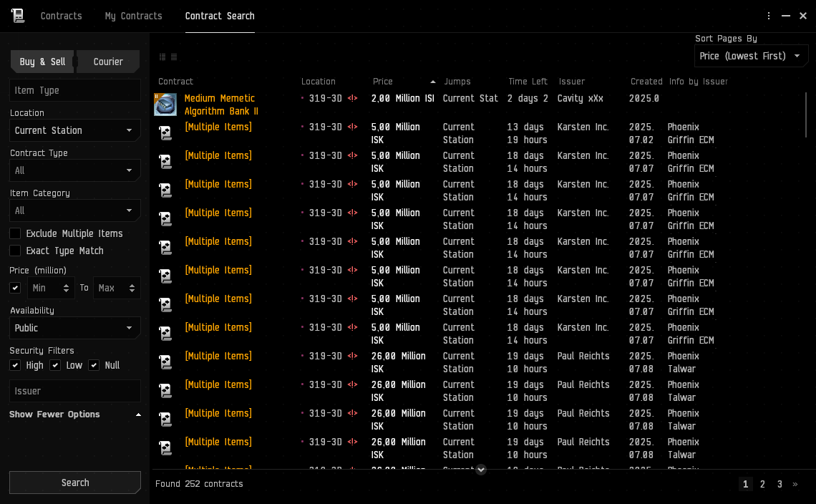Click the contracts window icon at top-left
This screenshot has height=504, width=816.
18,16
